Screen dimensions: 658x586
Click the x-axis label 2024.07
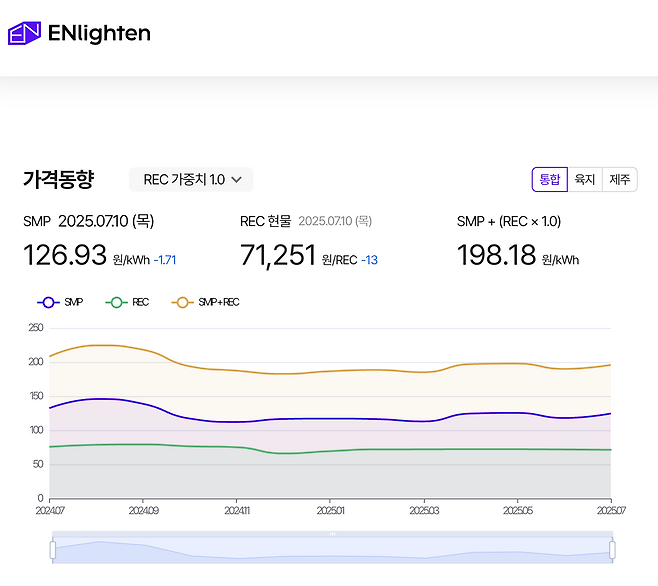[50, 510]
